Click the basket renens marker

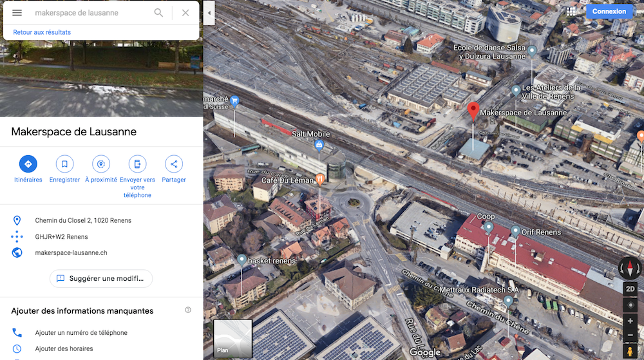[242, 260]
